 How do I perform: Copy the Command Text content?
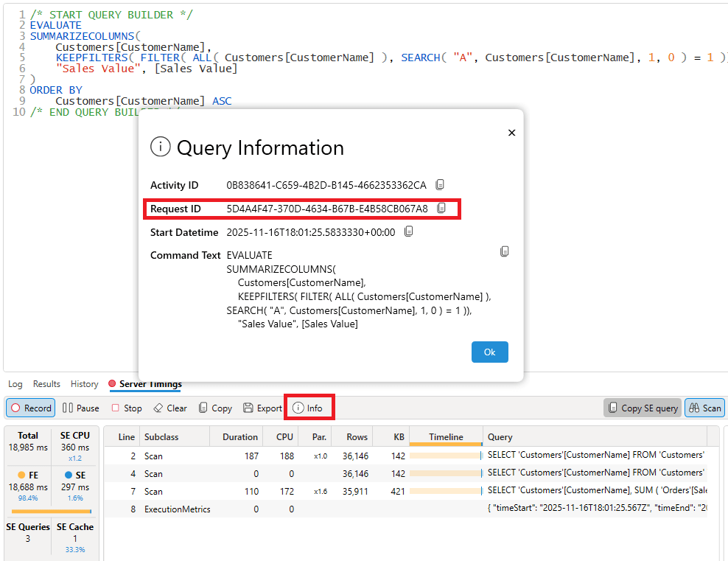click(x=505, y=251)
